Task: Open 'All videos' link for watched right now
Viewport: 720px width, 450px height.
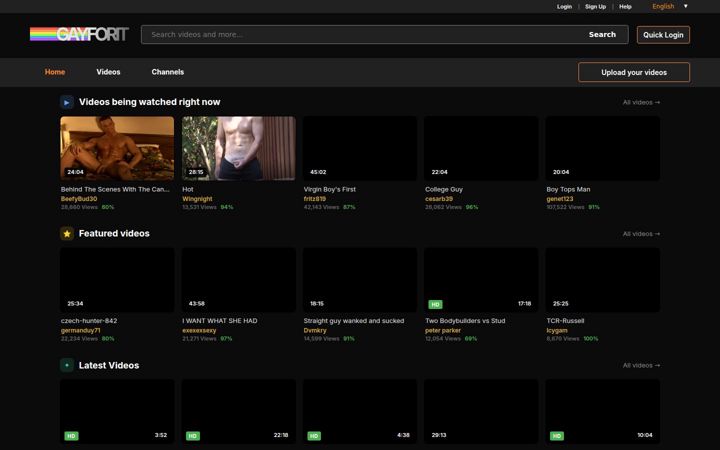Action: coord(641,102)
